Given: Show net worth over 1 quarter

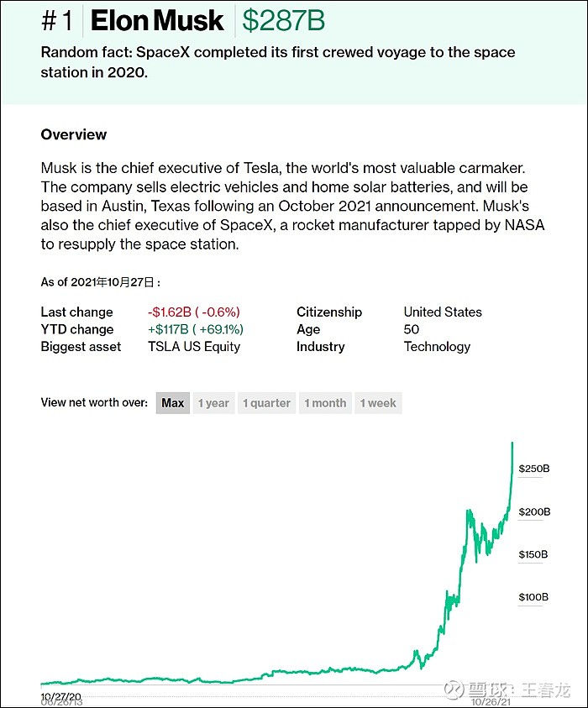Looking at the screenshot, I should pyautogui.click(x=266, y=403).
